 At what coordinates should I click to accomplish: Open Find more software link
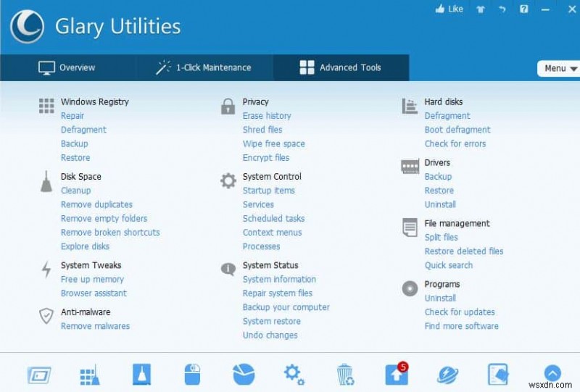click(462, 326)
